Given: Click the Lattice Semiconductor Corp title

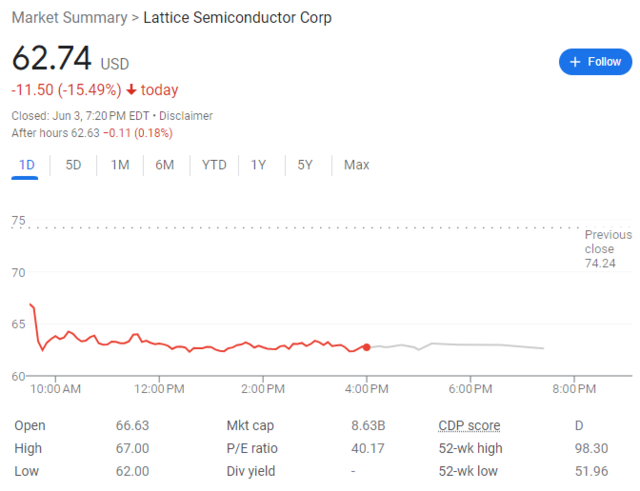Looking at the screenshot, I should point(237,18).
